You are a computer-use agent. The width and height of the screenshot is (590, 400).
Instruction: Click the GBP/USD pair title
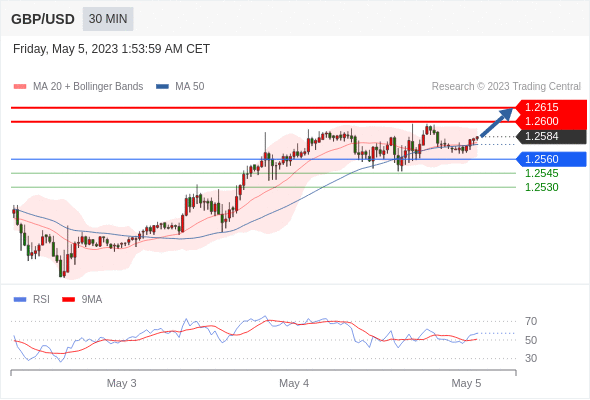click(x=43, y=19)
